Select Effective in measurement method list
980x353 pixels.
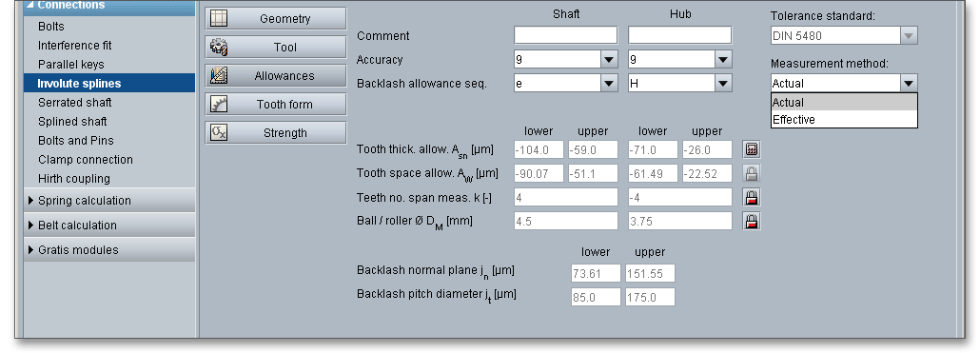click(x=844, y=119)
